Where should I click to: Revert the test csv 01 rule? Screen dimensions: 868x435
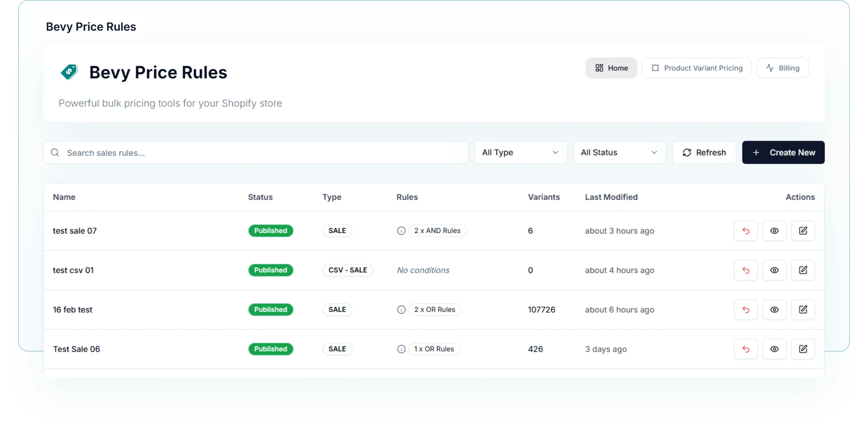pos(745,270)
